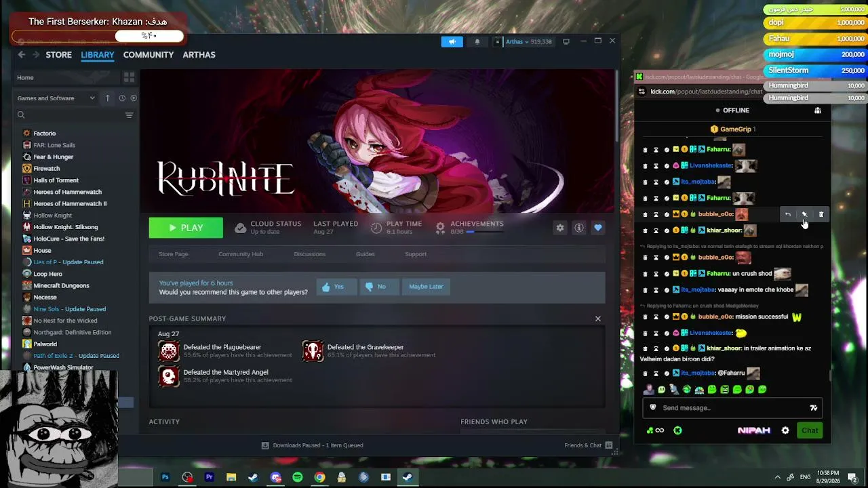
Task: Select Hollow Knight: Silksong in the library
Action: point(66,227)
